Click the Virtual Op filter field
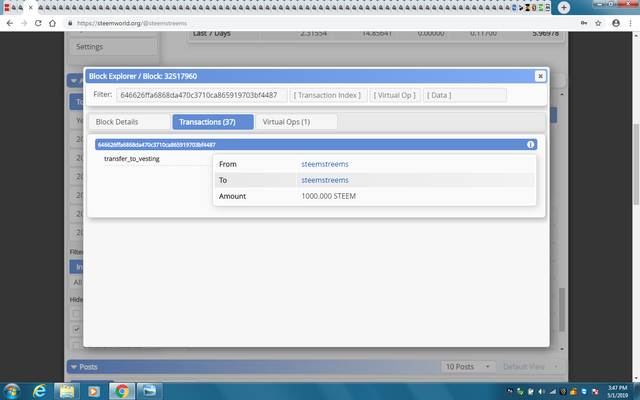The height and width of the screenshot is (400, 640). tap(395, 95)
